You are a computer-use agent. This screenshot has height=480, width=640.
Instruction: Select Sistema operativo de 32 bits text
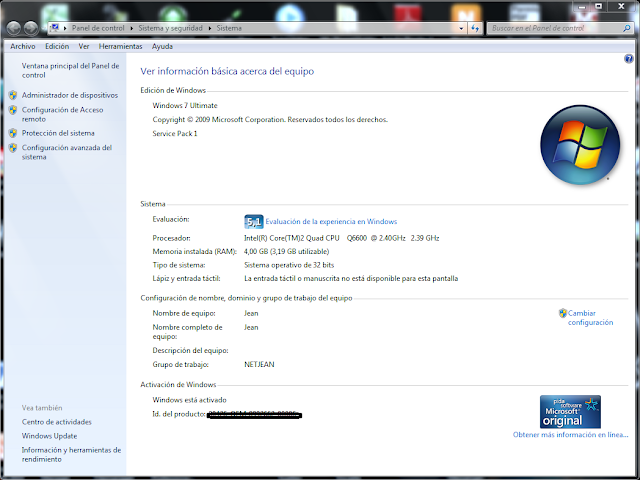click(x=289, y=265)
